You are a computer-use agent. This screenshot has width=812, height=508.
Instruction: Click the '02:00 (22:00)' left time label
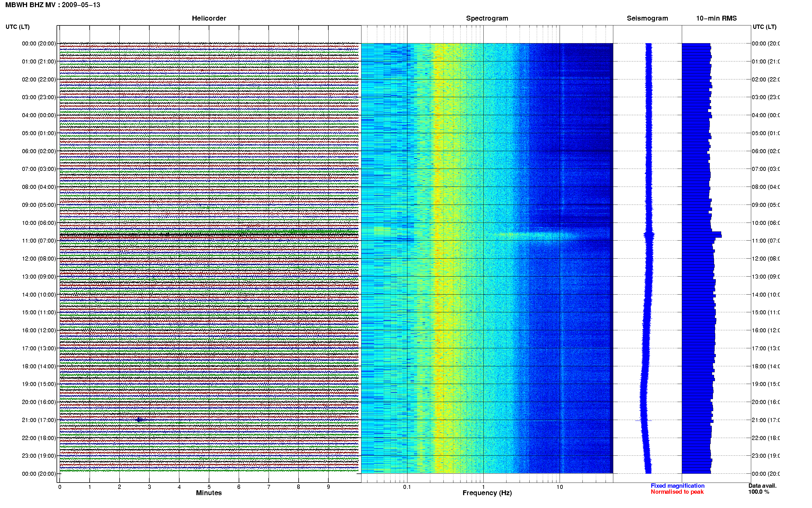[x=39, y=79]
